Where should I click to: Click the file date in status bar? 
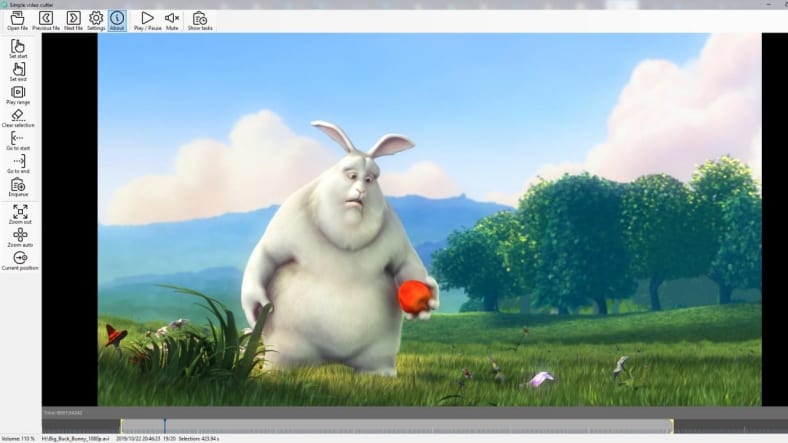point(138,438)
